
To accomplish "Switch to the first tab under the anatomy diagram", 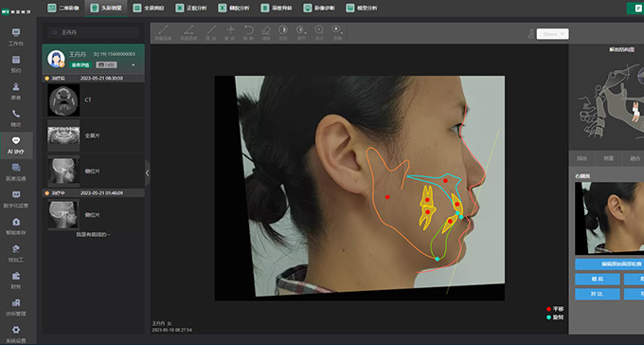I will [x=582, y=158].
